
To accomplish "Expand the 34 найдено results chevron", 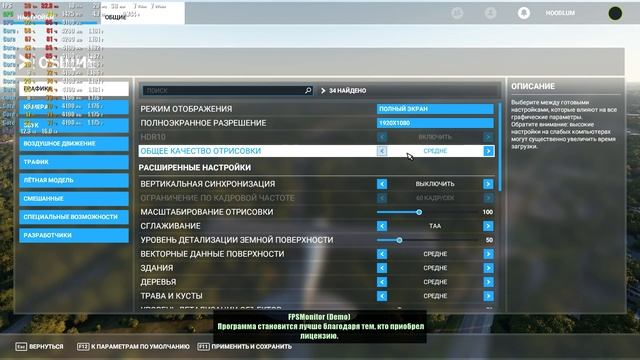I will pyautogui.click(x=323, y=91).
